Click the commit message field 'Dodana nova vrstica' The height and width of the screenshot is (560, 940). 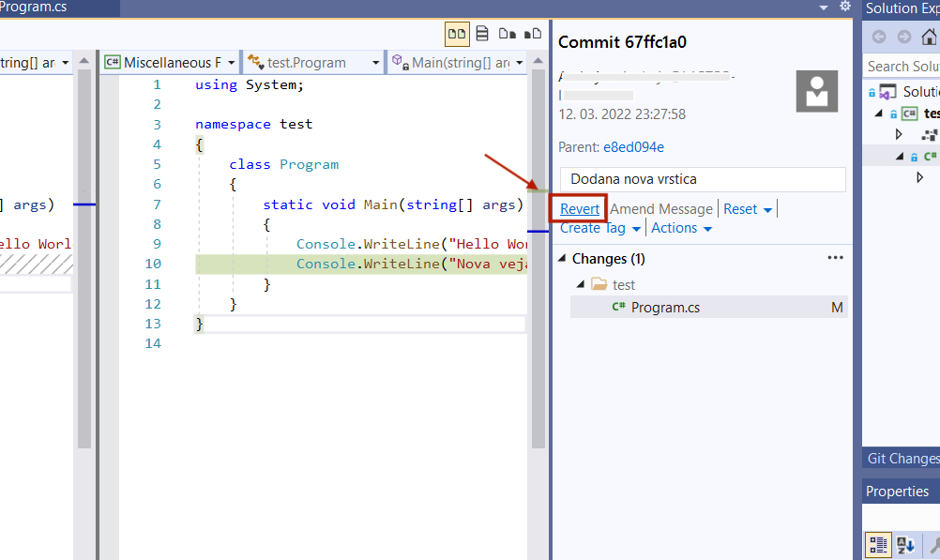702,179
